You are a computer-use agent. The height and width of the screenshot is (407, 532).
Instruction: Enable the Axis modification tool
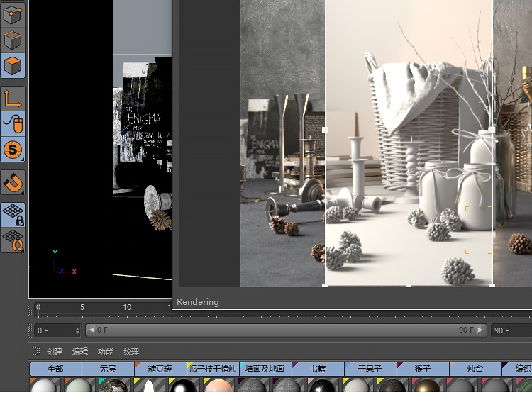[13, 99]
